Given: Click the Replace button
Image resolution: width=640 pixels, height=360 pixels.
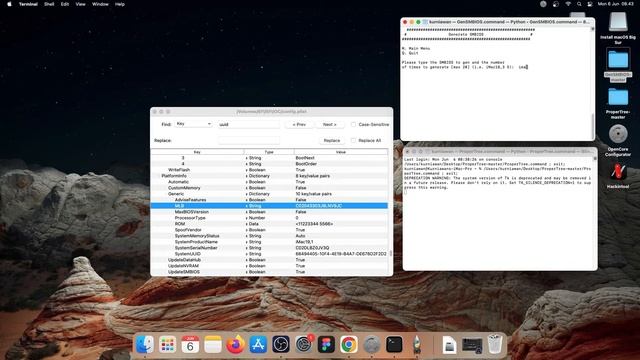Looking at the screenshot, I should click(x=332, y=140).
